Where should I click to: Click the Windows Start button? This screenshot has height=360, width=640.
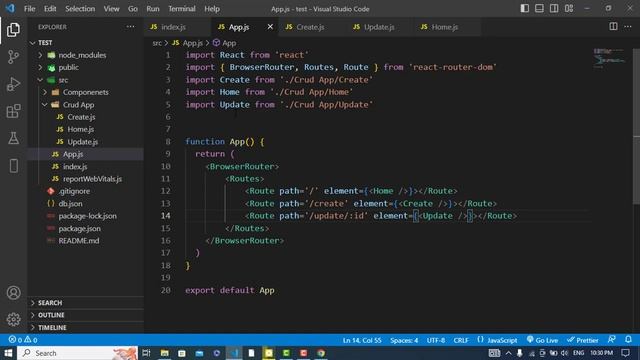click(8, 353)
